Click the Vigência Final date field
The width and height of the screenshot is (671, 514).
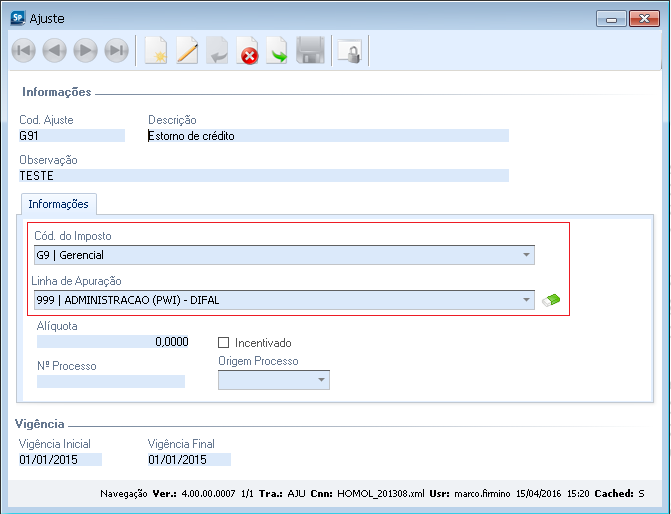(x=189, y=460)
